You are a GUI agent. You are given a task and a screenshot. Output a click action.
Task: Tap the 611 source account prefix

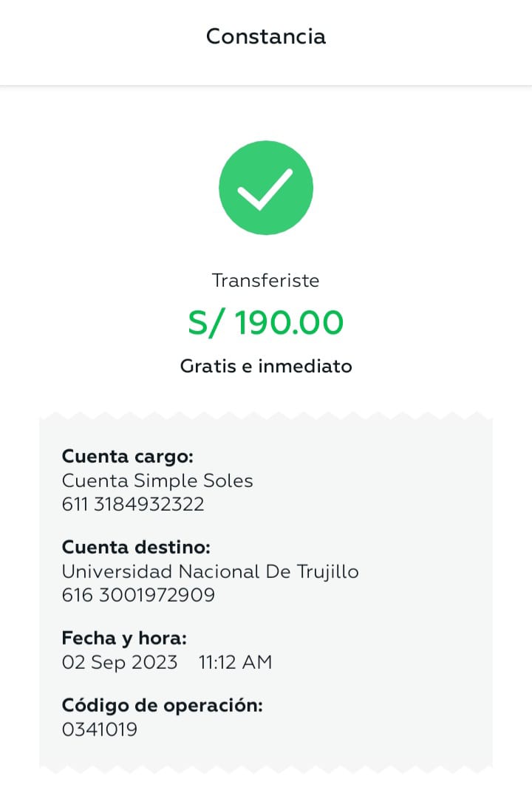(74, 505)
